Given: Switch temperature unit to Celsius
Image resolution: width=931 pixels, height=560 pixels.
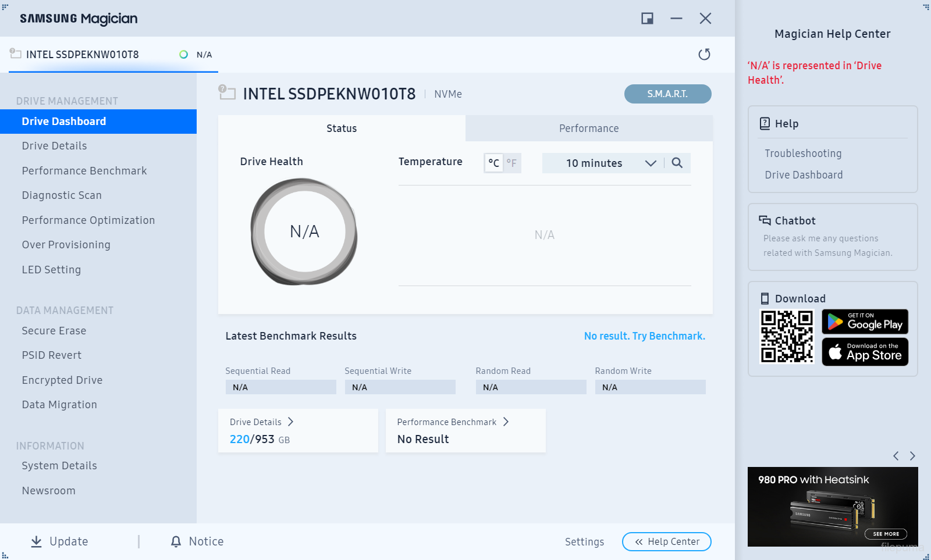Looking at the screenshot, I should click(493, 163).
